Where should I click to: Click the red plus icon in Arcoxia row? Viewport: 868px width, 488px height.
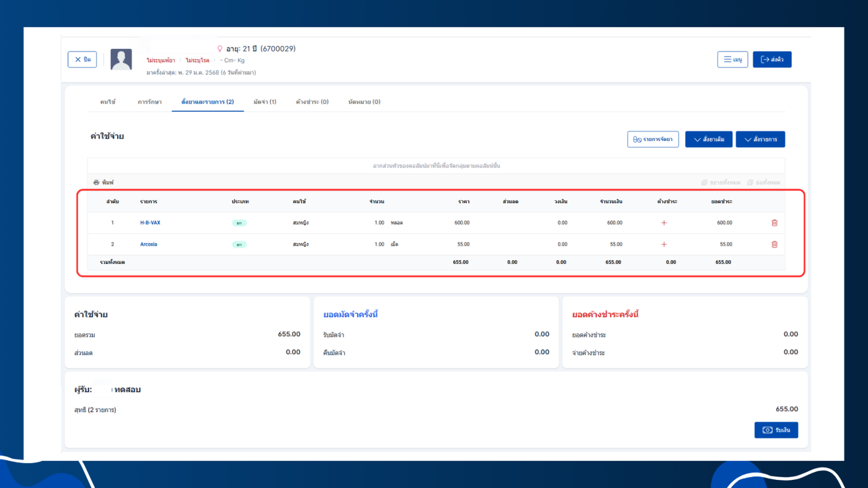664,244
